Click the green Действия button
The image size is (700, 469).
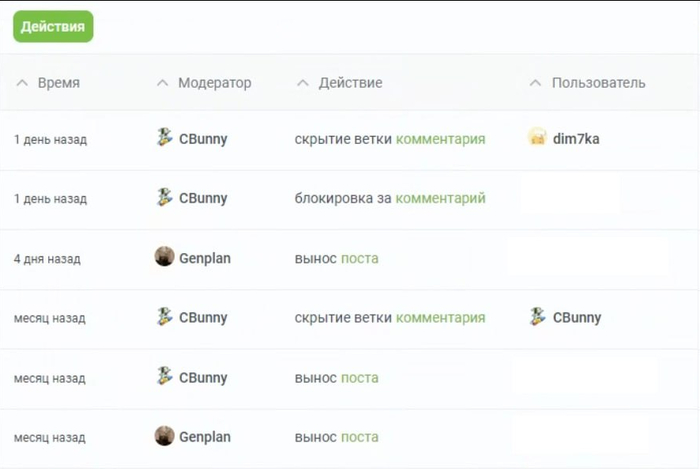pyautogui.click(x=53, y=27)
